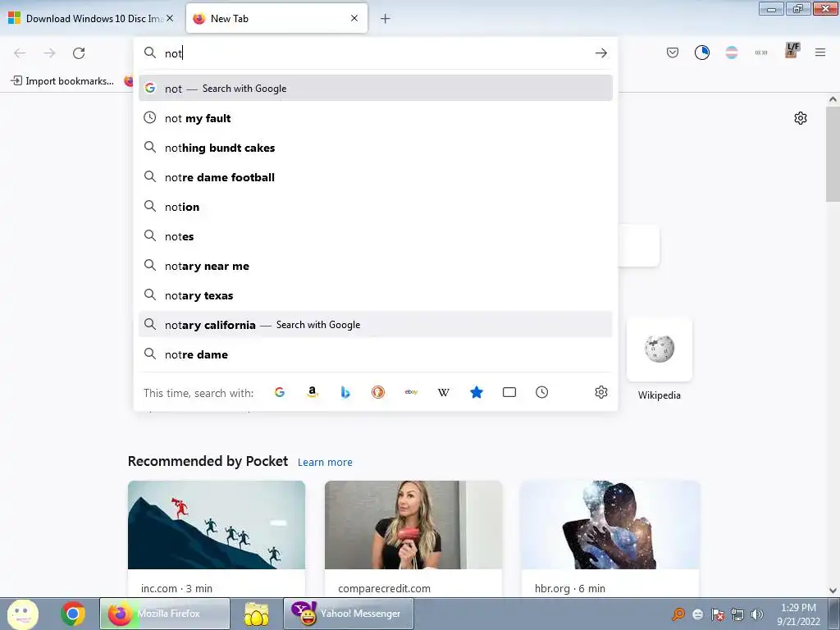
Task: Click the Action Center flag tray icon
Action: (x=718, y=614)
